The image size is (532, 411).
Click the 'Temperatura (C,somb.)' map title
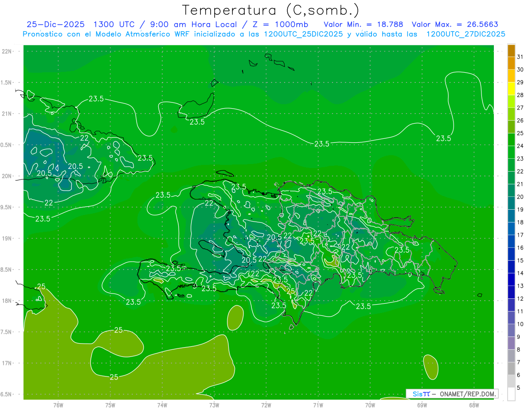point(271,10)
